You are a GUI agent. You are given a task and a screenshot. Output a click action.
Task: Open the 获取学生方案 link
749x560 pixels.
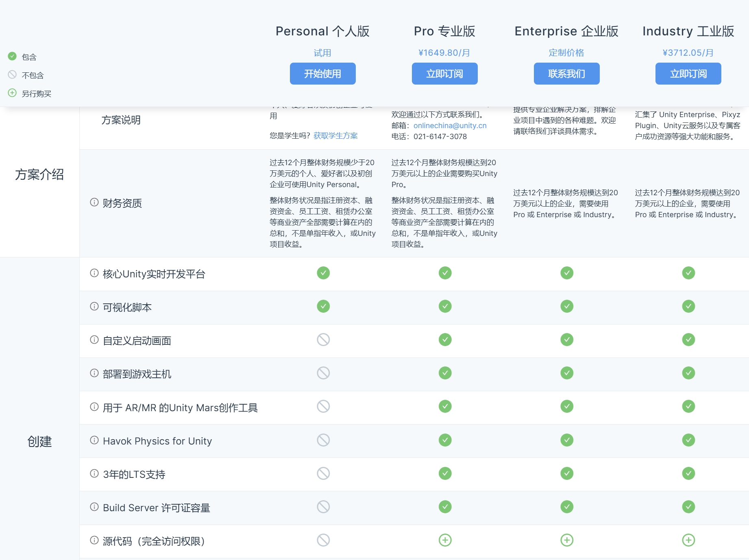coord(335,136)
